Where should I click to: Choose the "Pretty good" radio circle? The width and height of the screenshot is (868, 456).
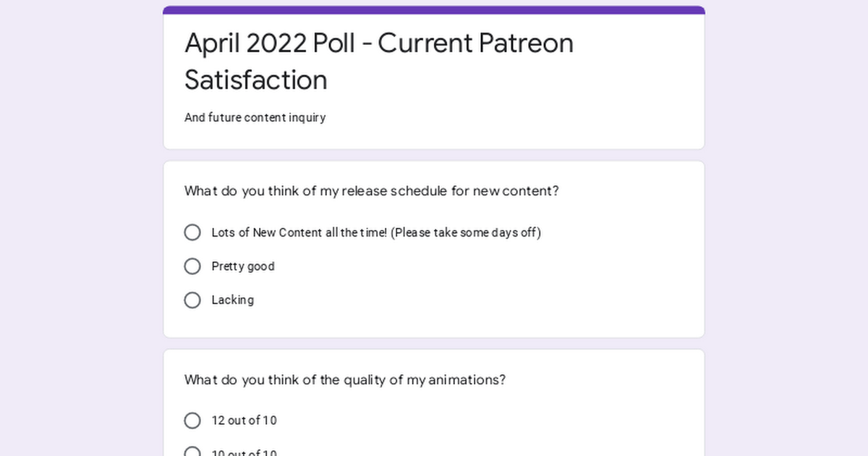[192, 266]
